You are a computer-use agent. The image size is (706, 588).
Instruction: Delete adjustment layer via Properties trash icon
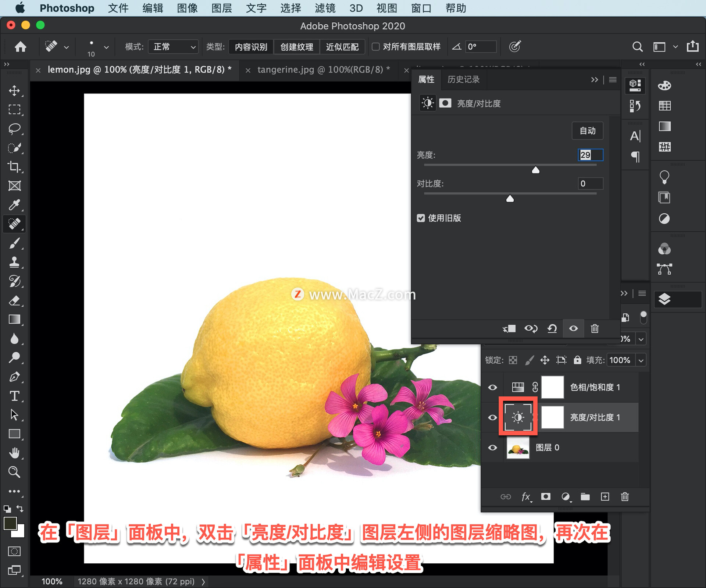(595, 328)
